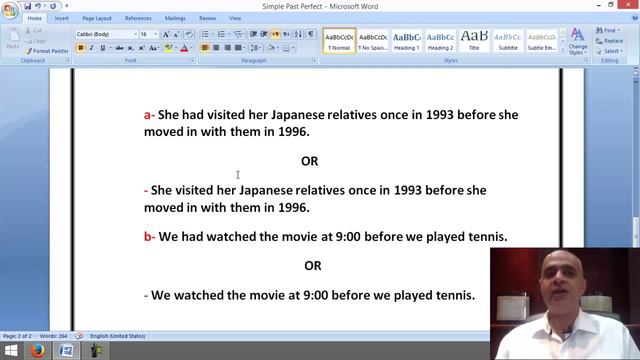Image resolution: width=640 pixels, height=360 pixels.
Task: Grow font size with the A-up icon
Action: (x=166, y=35)
